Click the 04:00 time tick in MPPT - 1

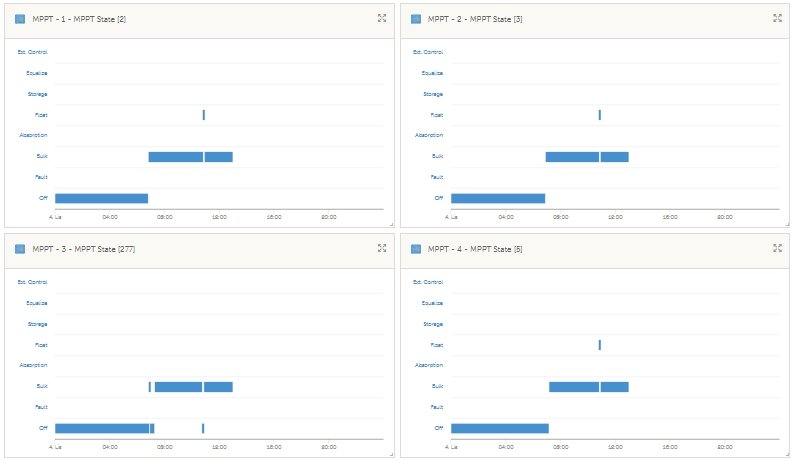coord(110,217)
